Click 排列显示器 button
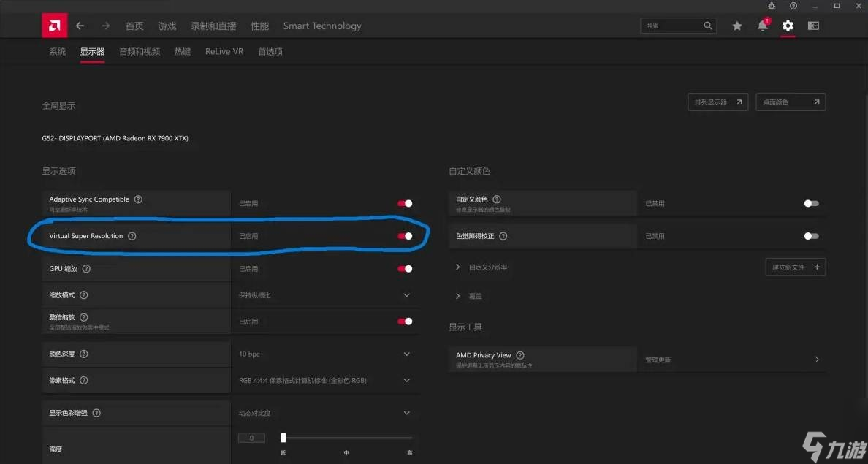The height and width of the screenshot is (464, 868). (x=718, y=102)
